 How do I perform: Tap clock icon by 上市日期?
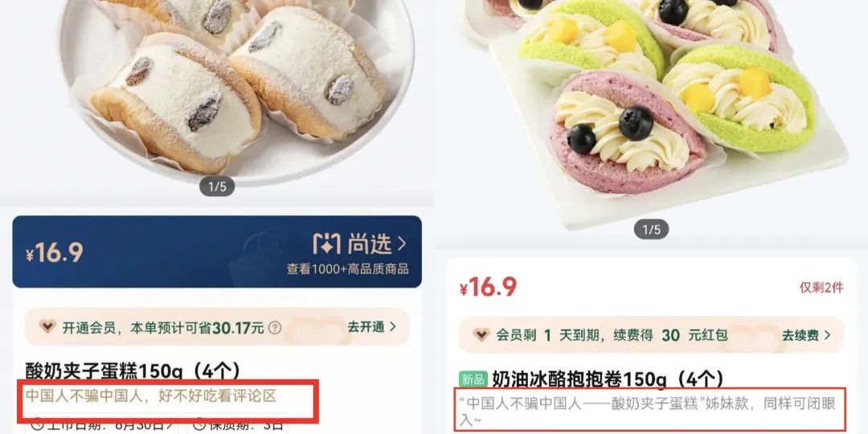pos(37,425)
